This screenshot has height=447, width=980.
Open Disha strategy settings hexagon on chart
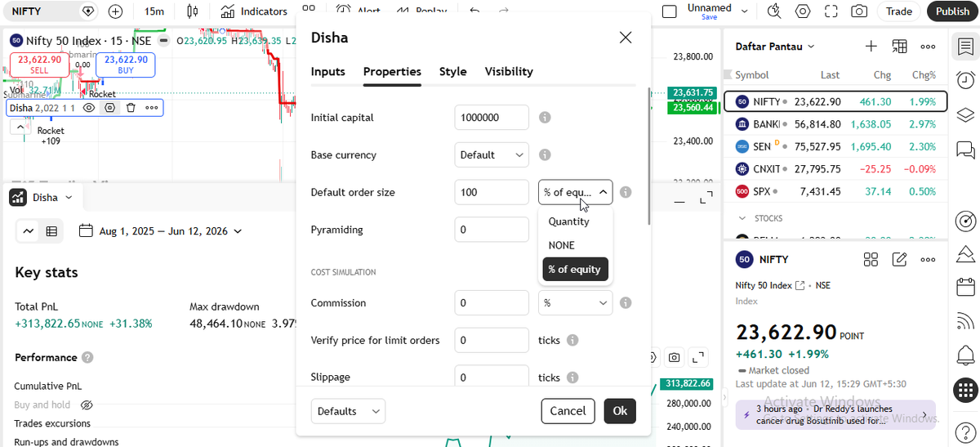coord(110,108)
